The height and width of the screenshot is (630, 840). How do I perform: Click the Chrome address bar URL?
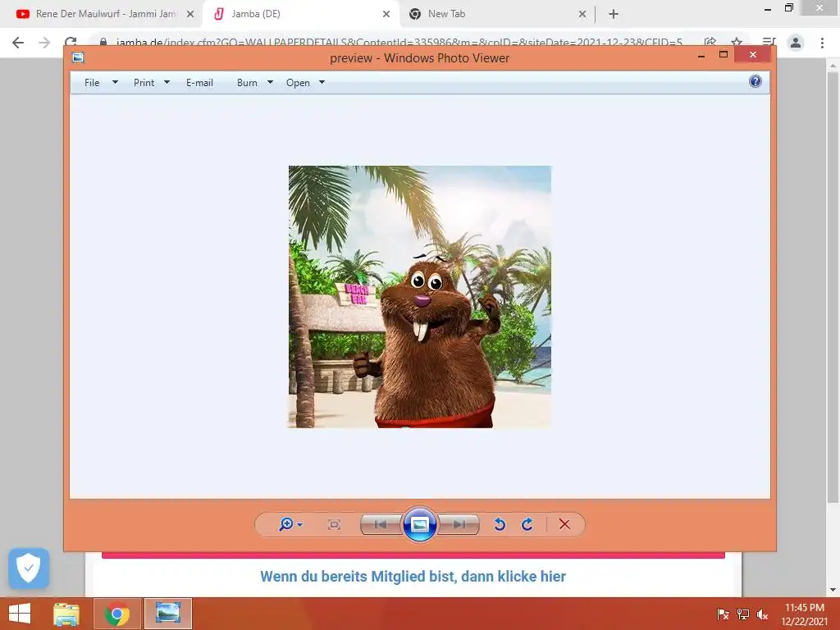point(399,43)
